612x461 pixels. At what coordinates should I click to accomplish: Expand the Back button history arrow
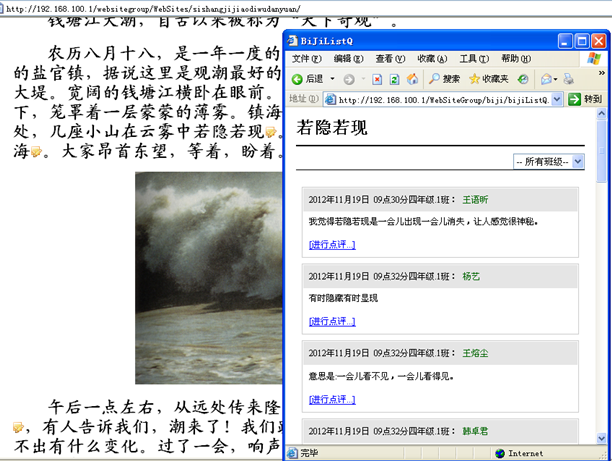coord(331,79)
